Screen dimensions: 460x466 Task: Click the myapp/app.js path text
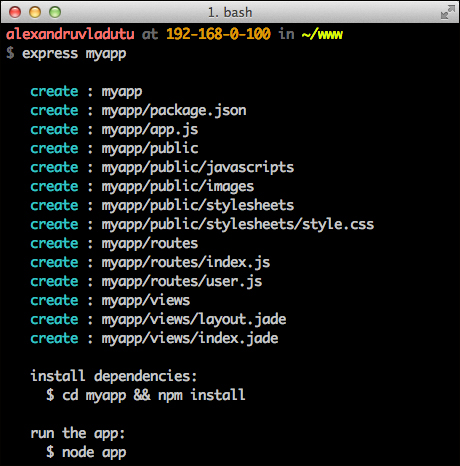coord(150,130)
